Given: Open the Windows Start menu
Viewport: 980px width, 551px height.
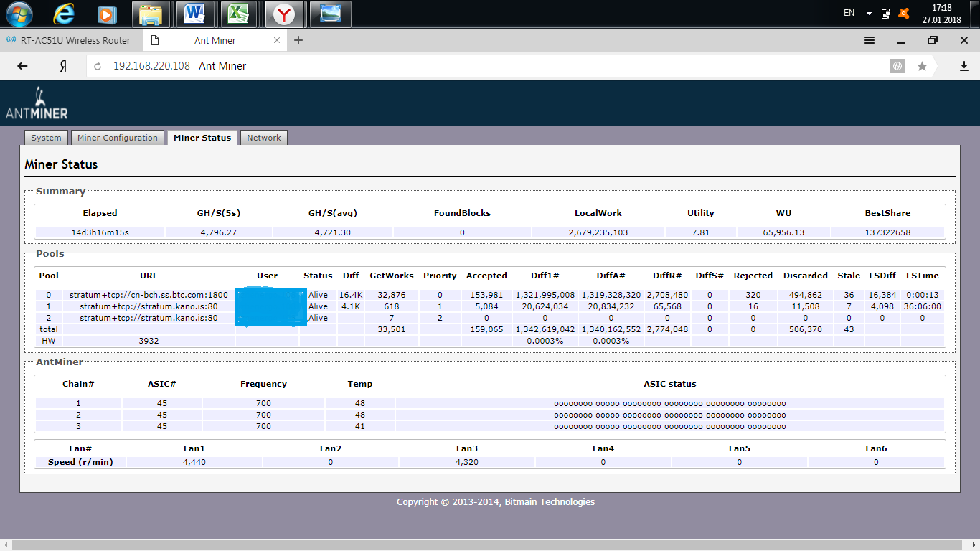Looking at the screenshot, I should 19,13.
